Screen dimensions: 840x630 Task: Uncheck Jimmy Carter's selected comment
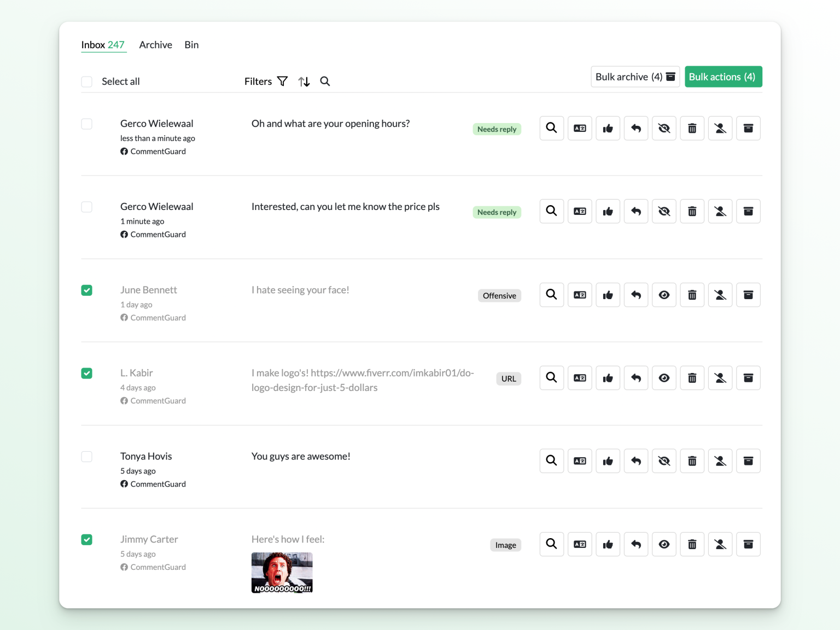[x=86, y=540]
